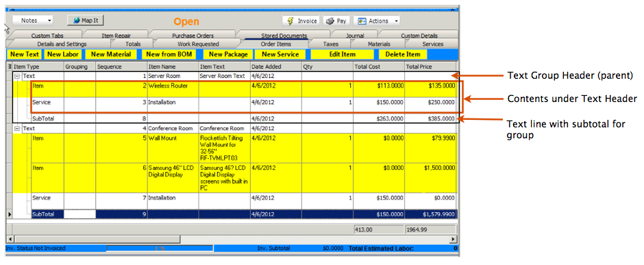Click the New Package button
The width and height of the screenshot is (644, 265).
pos(228,54)
